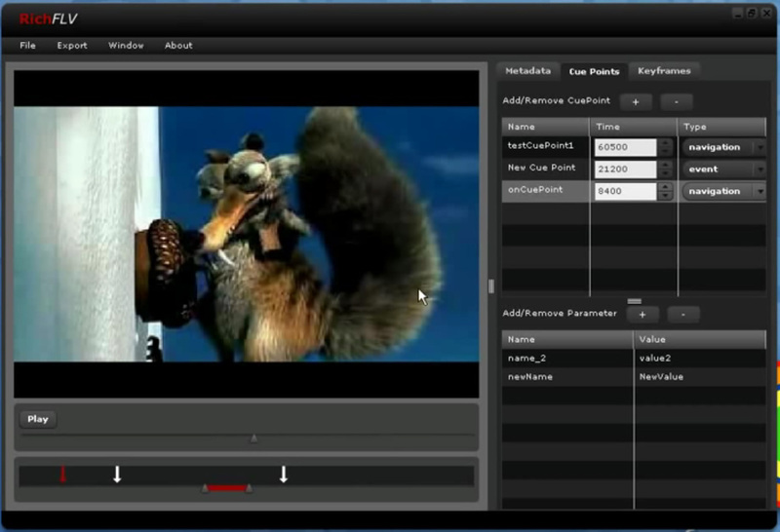
Task: Click the red trim selection bar
Action: [227, 488]
